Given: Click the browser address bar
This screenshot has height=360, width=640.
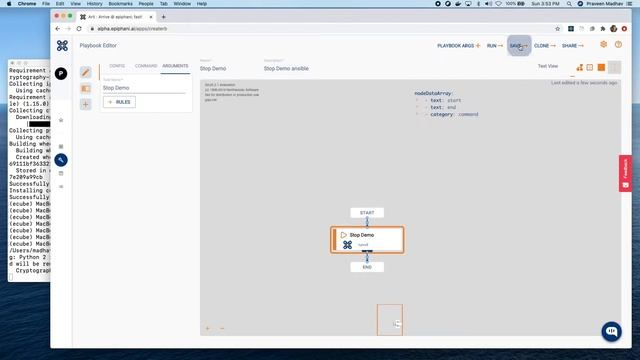Looking at the screenshot, I should tap(318, 29).
